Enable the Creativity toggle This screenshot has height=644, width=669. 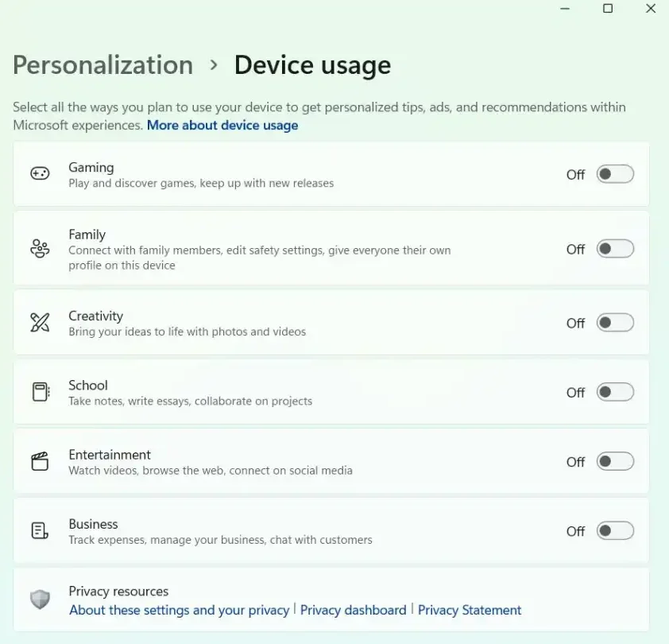(x=616, y=323)
